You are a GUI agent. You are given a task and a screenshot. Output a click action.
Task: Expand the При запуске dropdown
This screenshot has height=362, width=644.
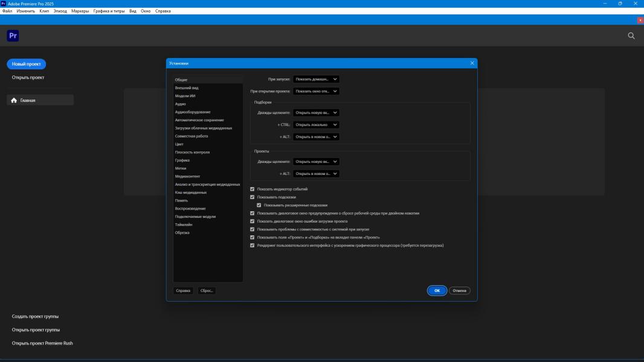click(316, 79)
